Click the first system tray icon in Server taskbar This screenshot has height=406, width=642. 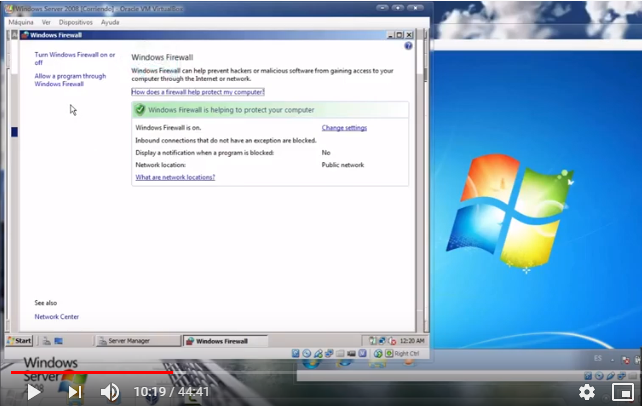pos(373,341)
